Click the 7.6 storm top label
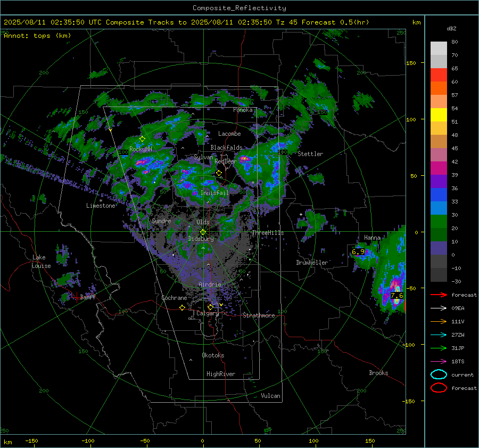 [x=397, y=296]
